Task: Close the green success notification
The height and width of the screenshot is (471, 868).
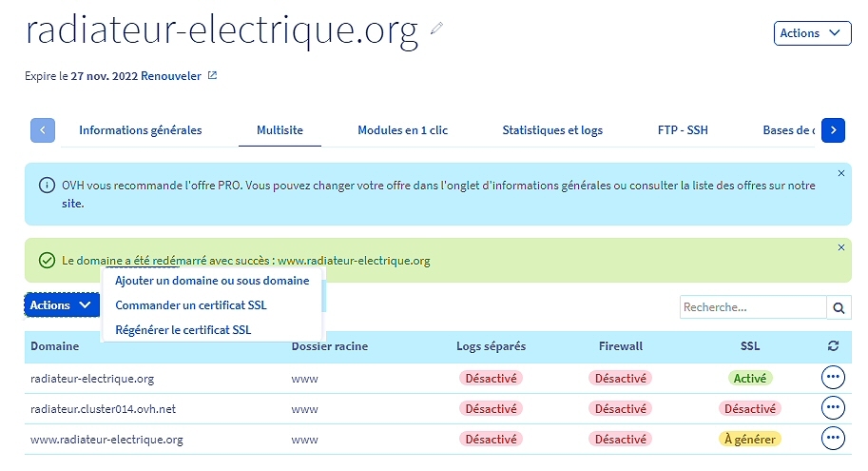Action: point(840,247)
